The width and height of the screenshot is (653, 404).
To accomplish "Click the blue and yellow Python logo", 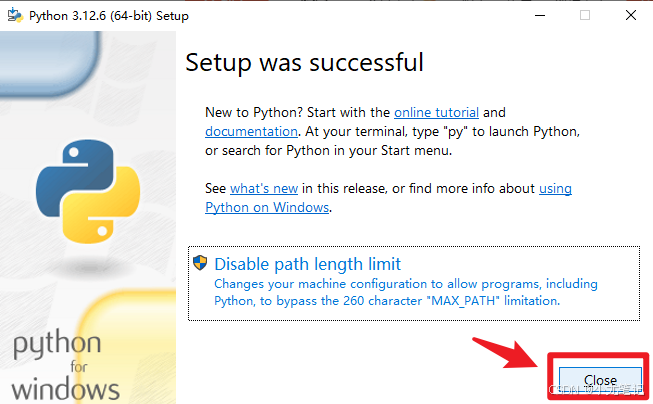I will pyautogui.click(x=88, y=191).
